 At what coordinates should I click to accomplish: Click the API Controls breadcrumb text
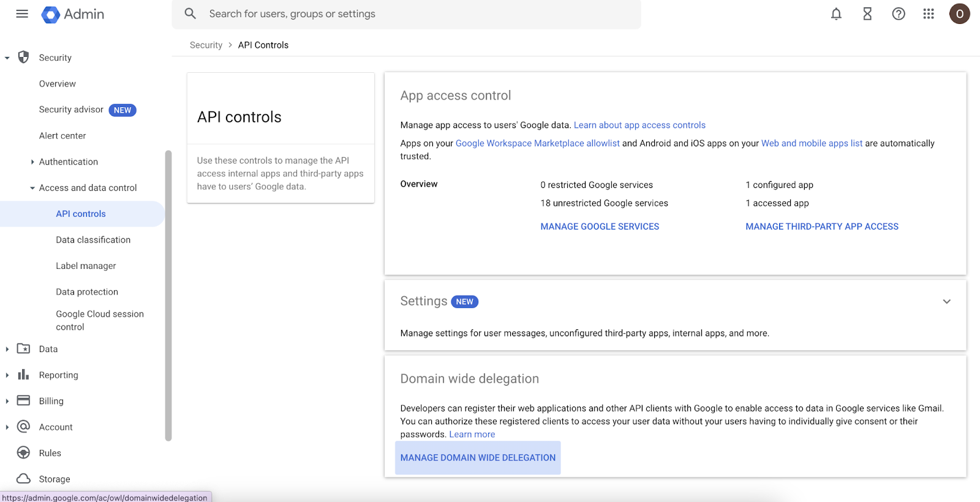tap(263, 45)
